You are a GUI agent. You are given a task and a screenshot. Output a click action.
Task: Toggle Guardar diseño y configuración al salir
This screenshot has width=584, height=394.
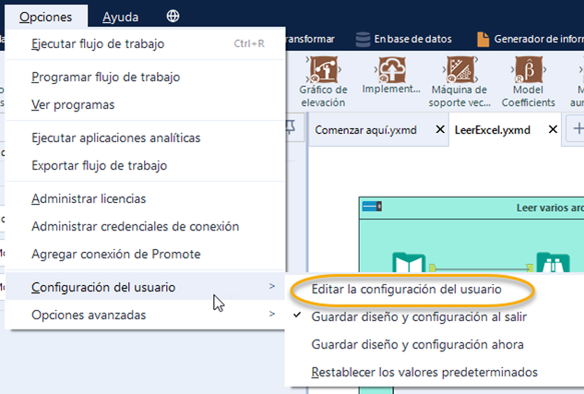pyautogui.click(x=419, y=317)
